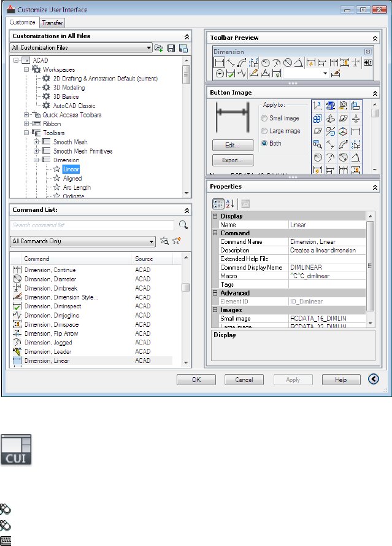Image resolution: width=392 pixels, height=546 pixels.
Task: Pick the airplane image in Button Image grid
Action: pyautogui.click(x=356, y=119)
